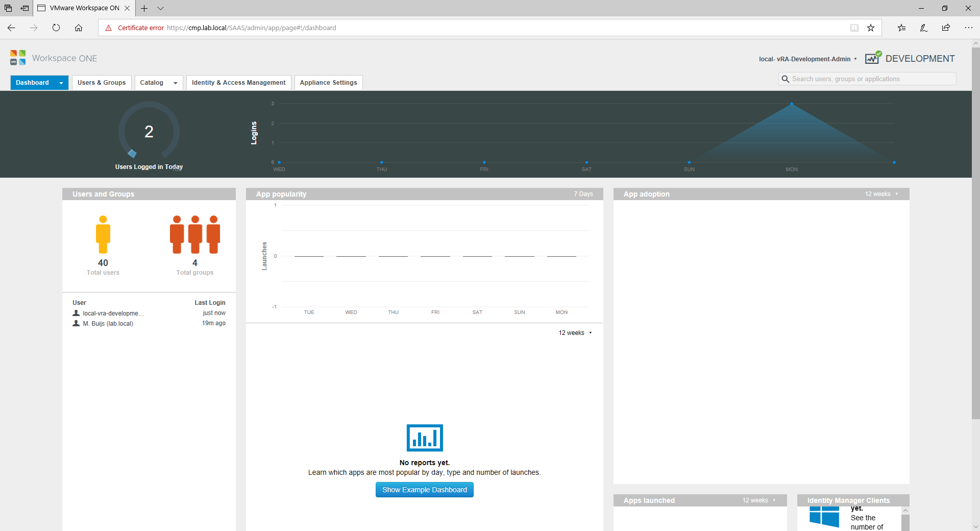Change App adoption 12 weeks range
980x531 pixels.
881,194
